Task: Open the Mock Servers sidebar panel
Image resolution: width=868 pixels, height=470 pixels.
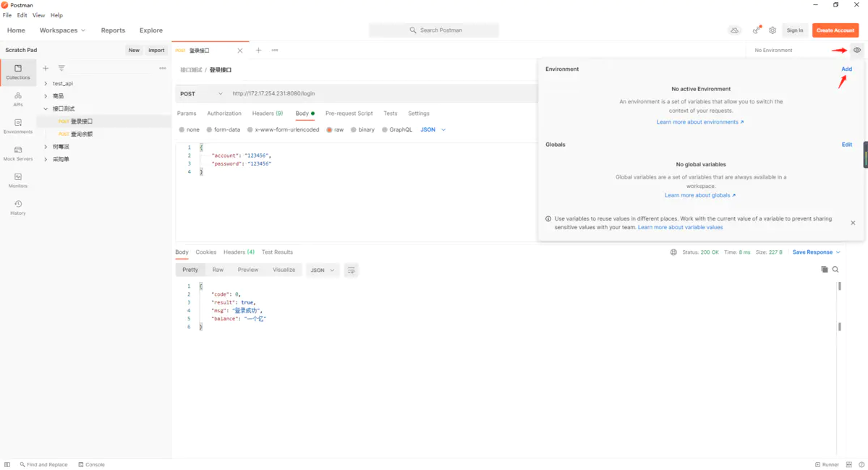Action: [18, 153]
